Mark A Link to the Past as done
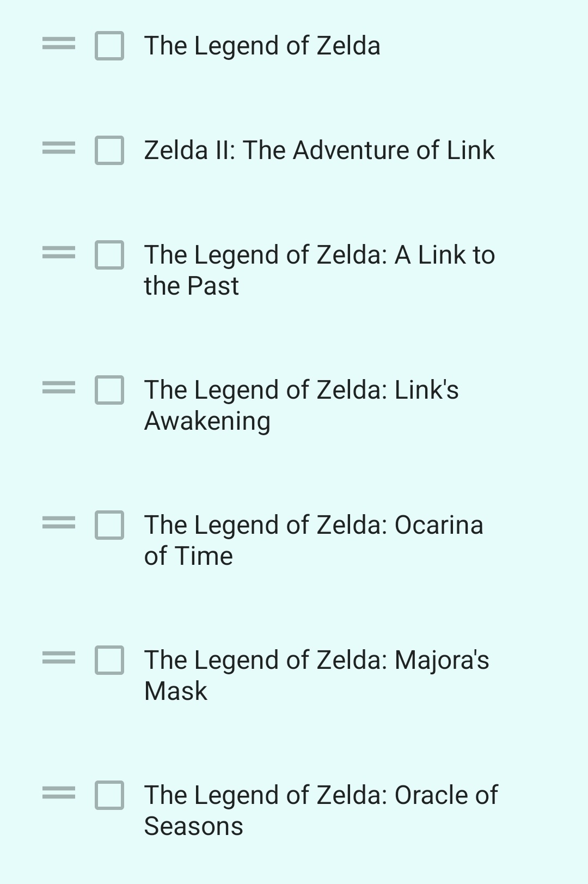Image resolution: width=588 pixels, height=884 pixels. pos(109,255)
